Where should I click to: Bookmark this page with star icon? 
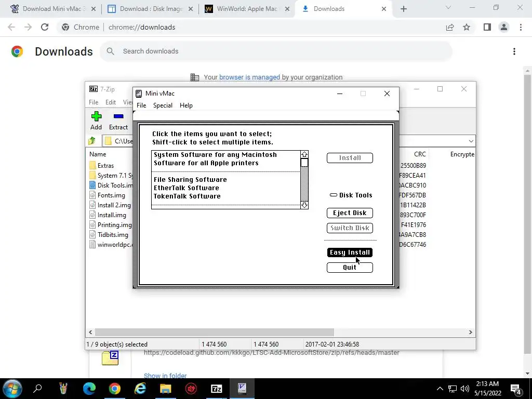coord(467,27)
